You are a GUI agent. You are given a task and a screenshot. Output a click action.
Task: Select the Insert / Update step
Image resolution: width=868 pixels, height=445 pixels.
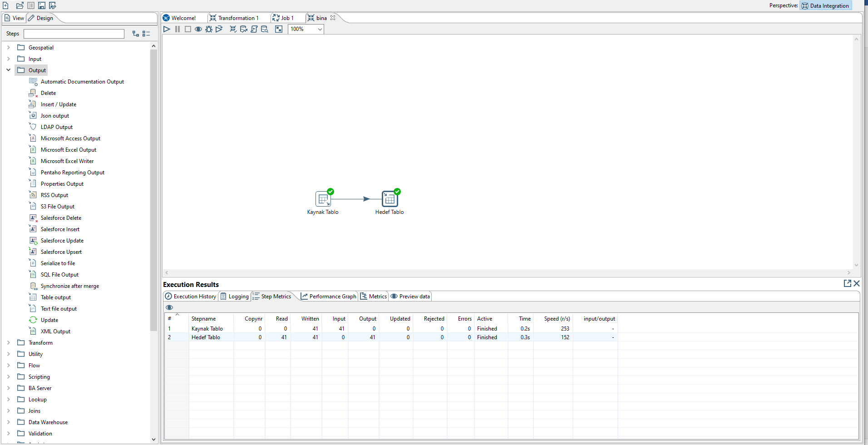(59, 104)
